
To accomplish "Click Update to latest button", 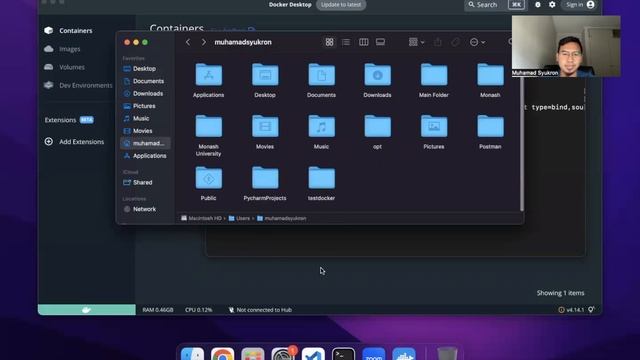I will point(341,5).
